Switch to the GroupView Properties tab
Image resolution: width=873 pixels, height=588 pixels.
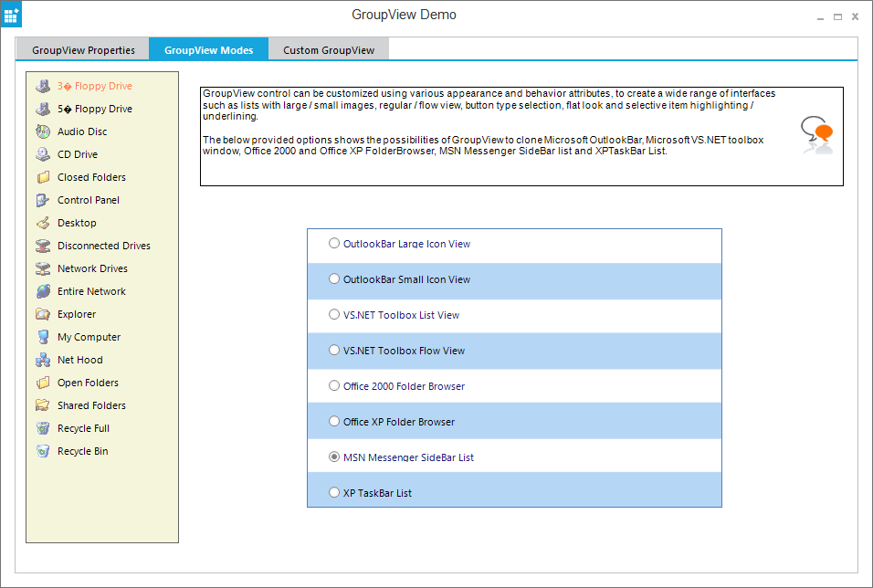coord(81,49)
